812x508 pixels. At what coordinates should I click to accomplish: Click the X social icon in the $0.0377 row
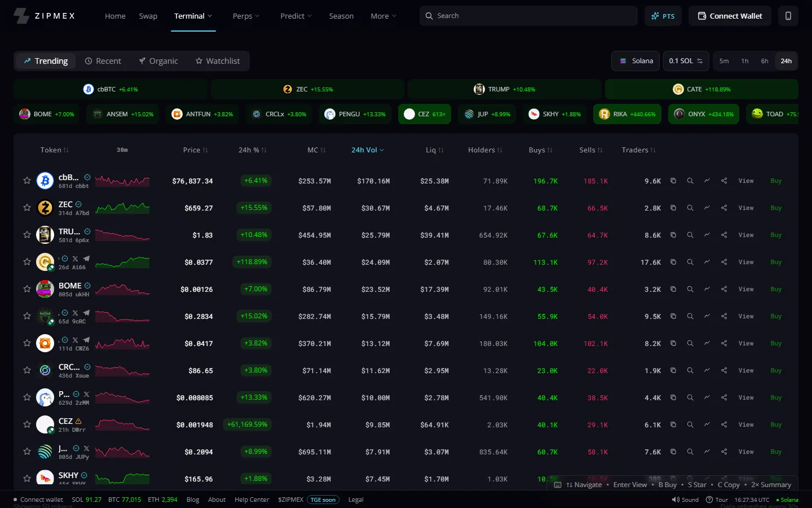click(x=76, y=259)
